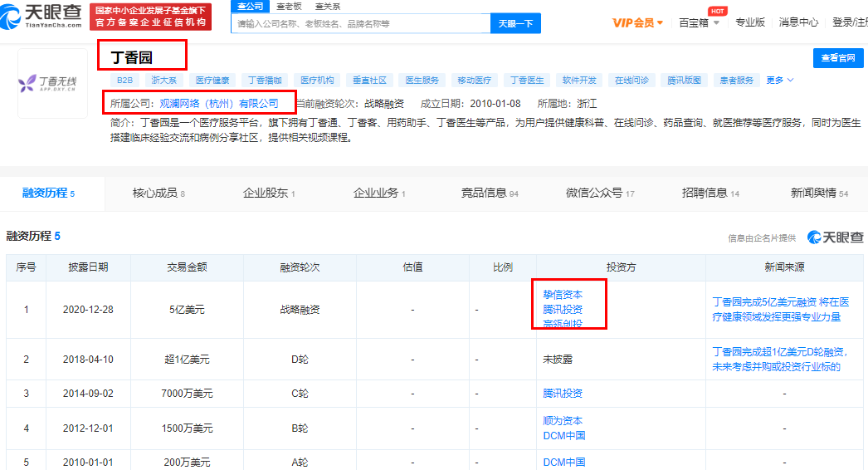
Task: Open the red national fund banner
Action: tap(150, 17)
